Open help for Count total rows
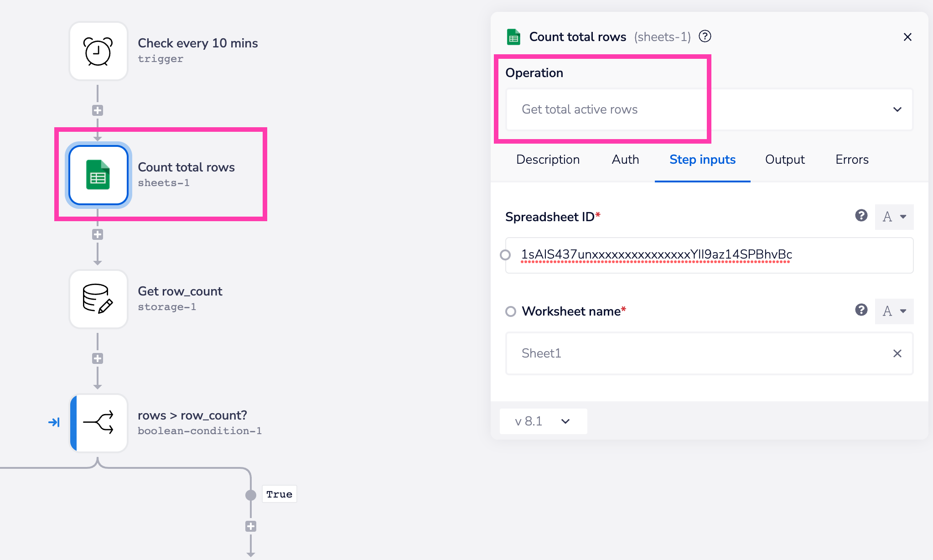This screenshot has width=933, height=560. click(705, 36)
